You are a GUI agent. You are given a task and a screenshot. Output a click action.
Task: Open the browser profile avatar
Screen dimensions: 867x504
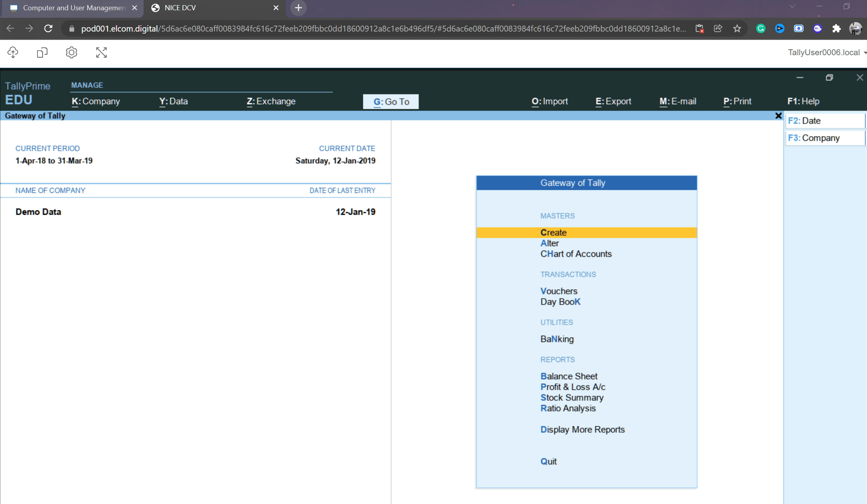click(855, 28)
